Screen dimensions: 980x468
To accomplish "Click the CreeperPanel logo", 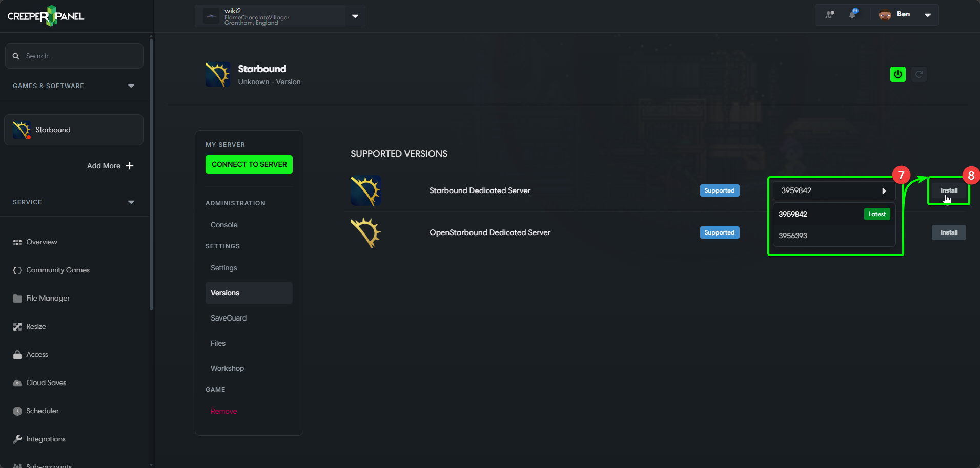I will coord(46,16).
